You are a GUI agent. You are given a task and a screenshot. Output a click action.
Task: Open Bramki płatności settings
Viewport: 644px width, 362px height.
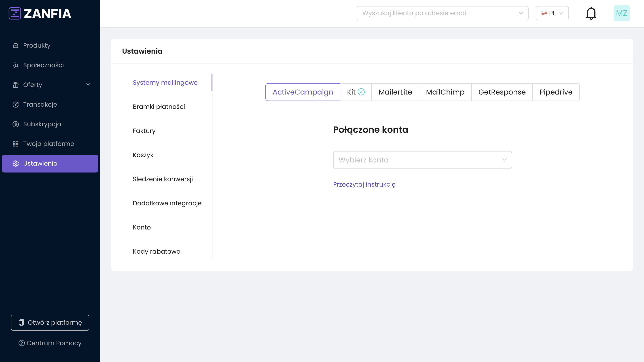[159, 107]
